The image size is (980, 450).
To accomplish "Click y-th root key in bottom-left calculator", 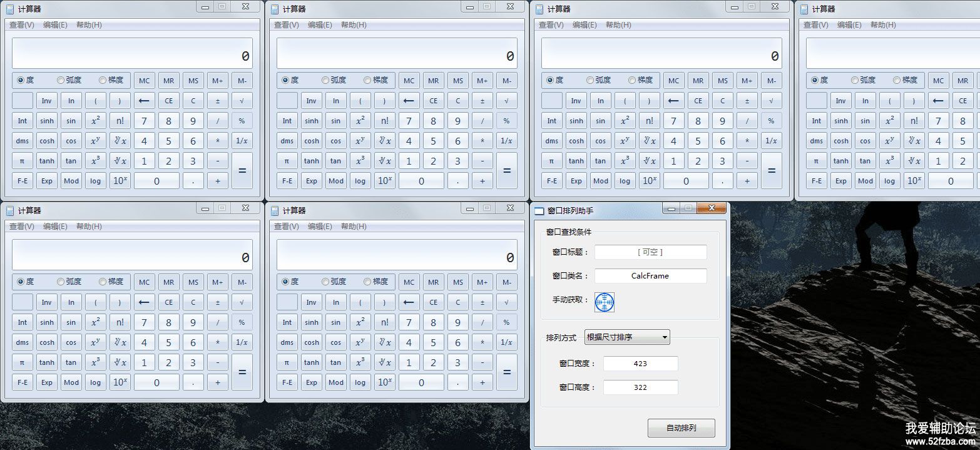I will pos(120,342).
